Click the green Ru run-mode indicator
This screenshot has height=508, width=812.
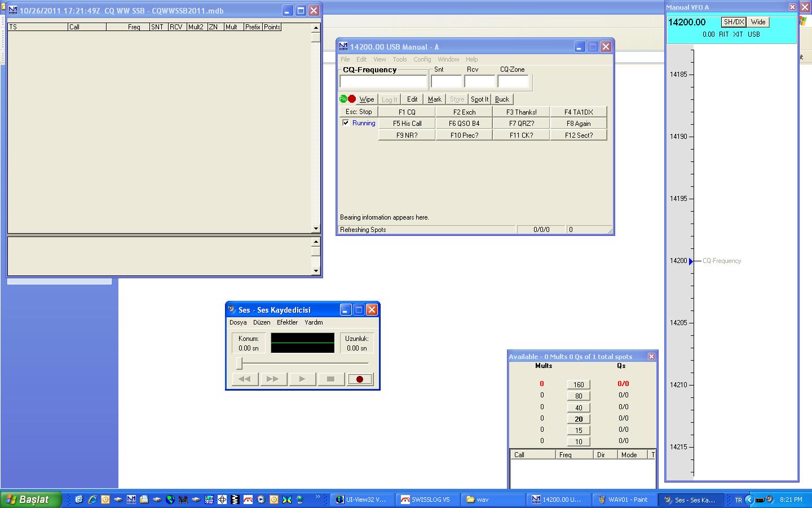tap(343, 99)
